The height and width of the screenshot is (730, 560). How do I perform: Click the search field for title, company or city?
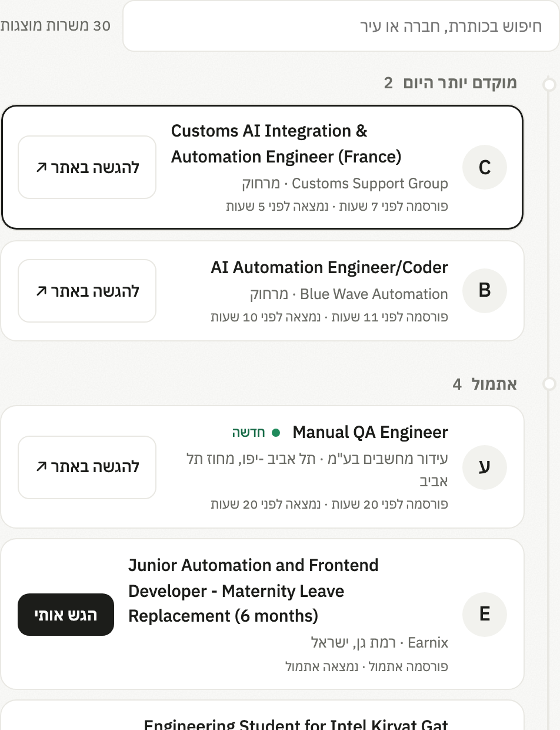tap(341, 26)
